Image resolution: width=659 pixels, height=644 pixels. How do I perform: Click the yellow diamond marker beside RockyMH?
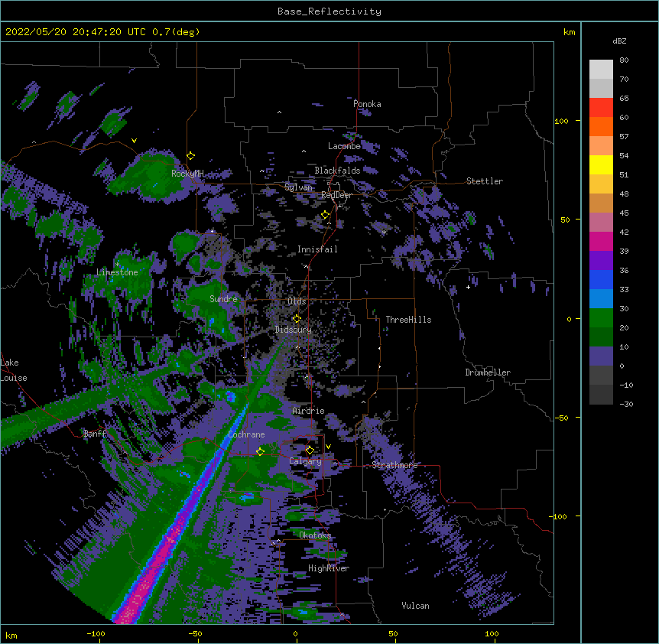point(191,156)
